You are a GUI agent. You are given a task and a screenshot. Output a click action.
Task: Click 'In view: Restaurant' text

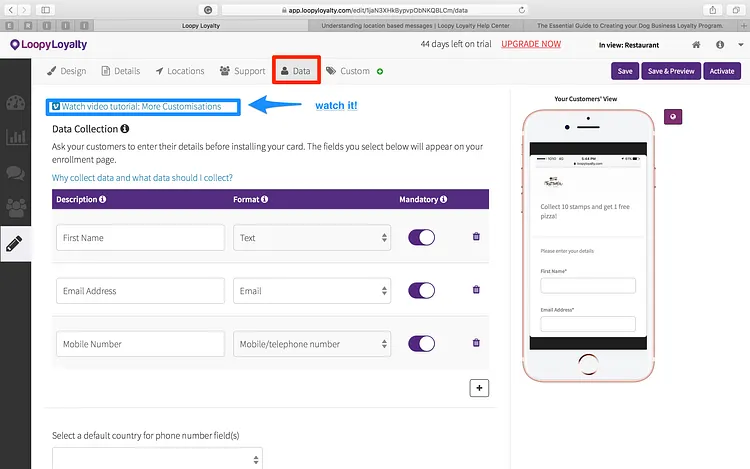(x=629, y=45)
